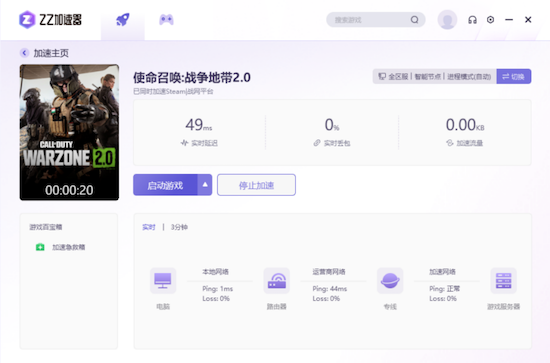Click the Warzone 2.0 cover image
This screenshot has height=363, width=550.
coord(69,132)
